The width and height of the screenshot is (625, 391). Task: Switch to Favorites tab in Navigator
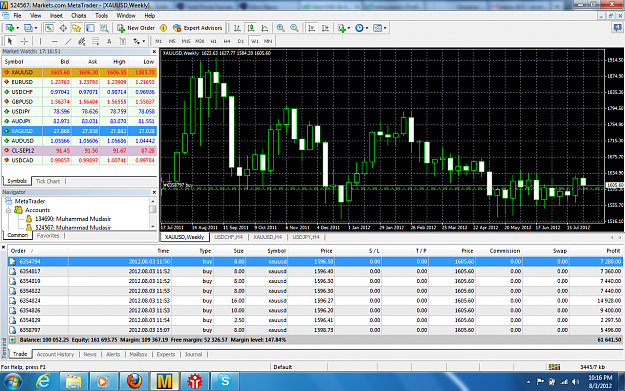[48, 236]
